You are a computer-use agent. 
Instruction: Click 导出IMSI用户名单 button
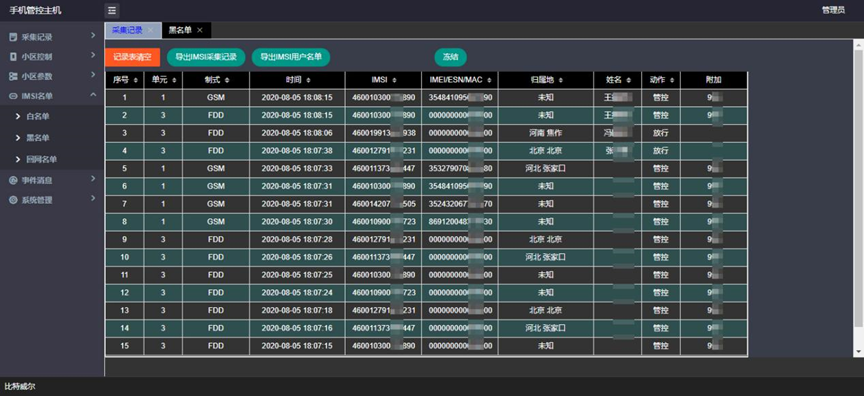coord(291,57)
